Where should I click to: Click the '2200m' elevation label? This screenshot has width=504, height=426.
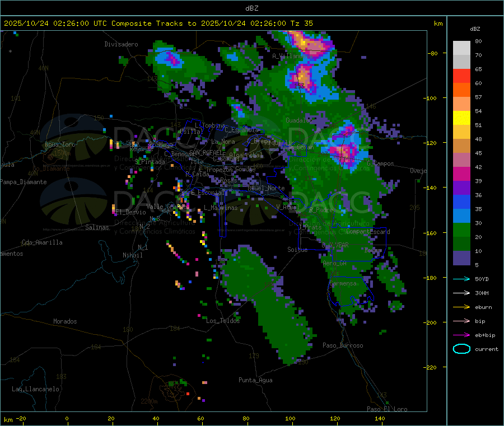pyautogui.click(x=149, y=401)
